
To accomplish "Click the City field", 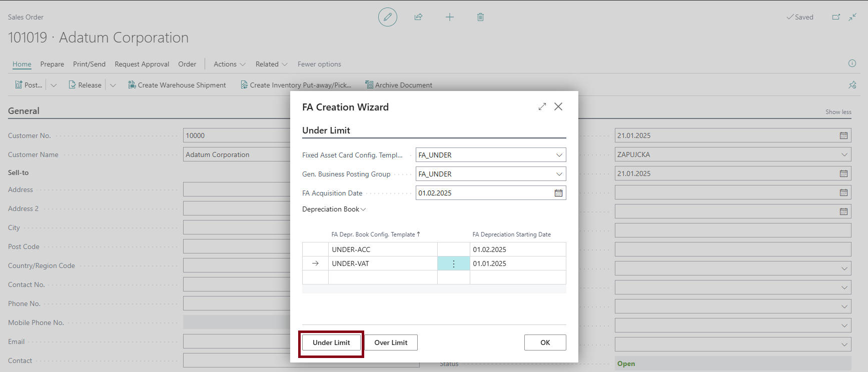I will pyautogui.click(x=237, y=227).
